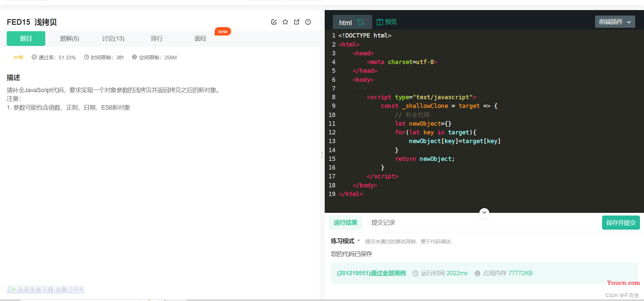Click the 运行时间 2022ms text
This screenshot has width=644, height=301.
(x=444, y=273)
